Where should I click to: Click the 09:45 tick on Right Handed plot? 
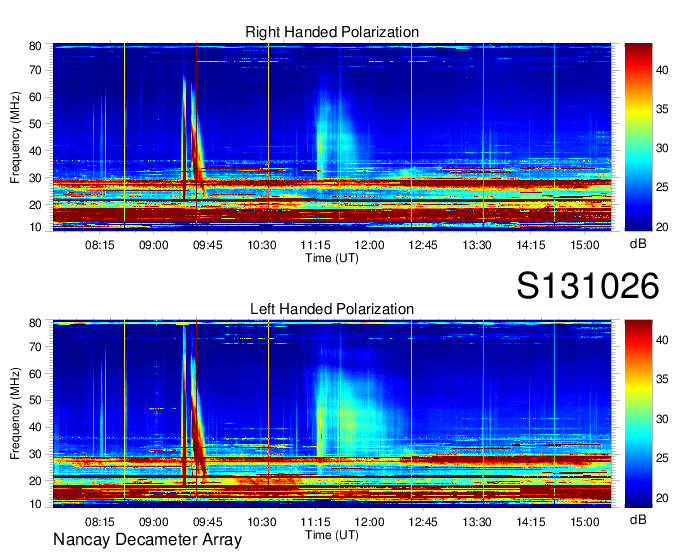[208, 245]
